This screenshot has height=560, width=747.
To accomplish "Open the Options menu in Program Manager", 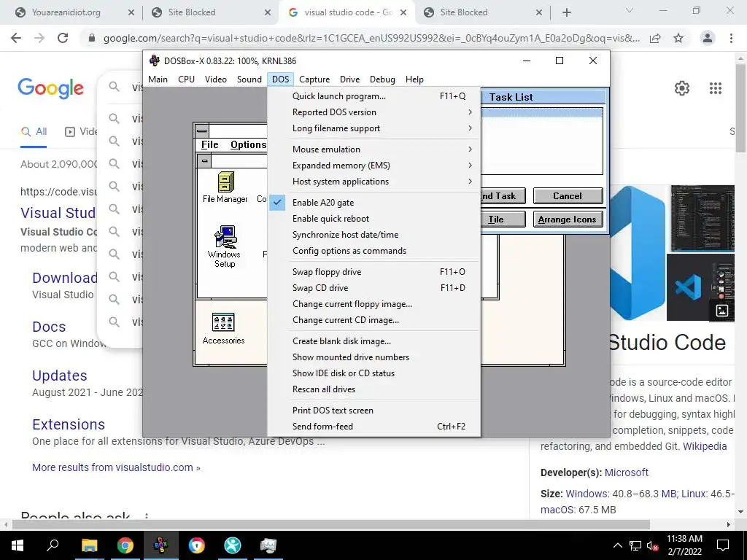I will [248, 145].
